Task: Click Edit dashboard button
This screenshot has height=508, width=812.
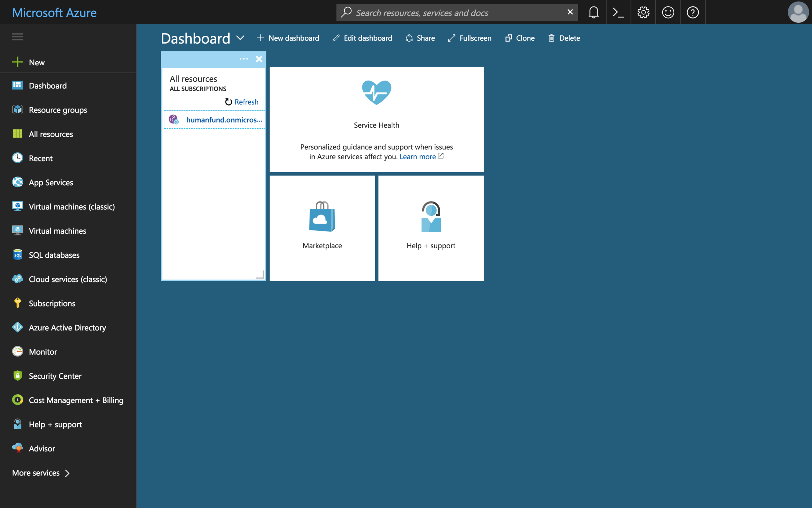Action: [362, 38]
